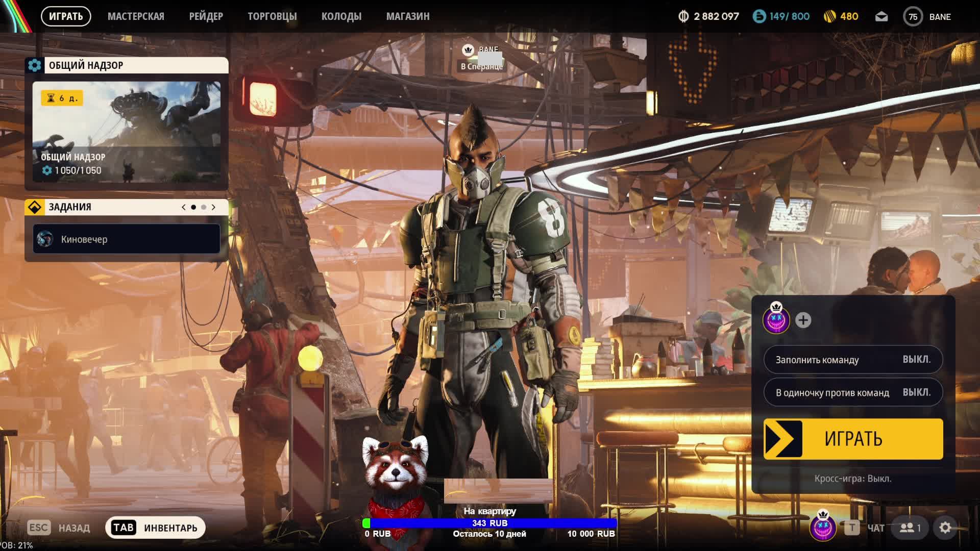Open the mail inbox envelope icon

(881, 17)
